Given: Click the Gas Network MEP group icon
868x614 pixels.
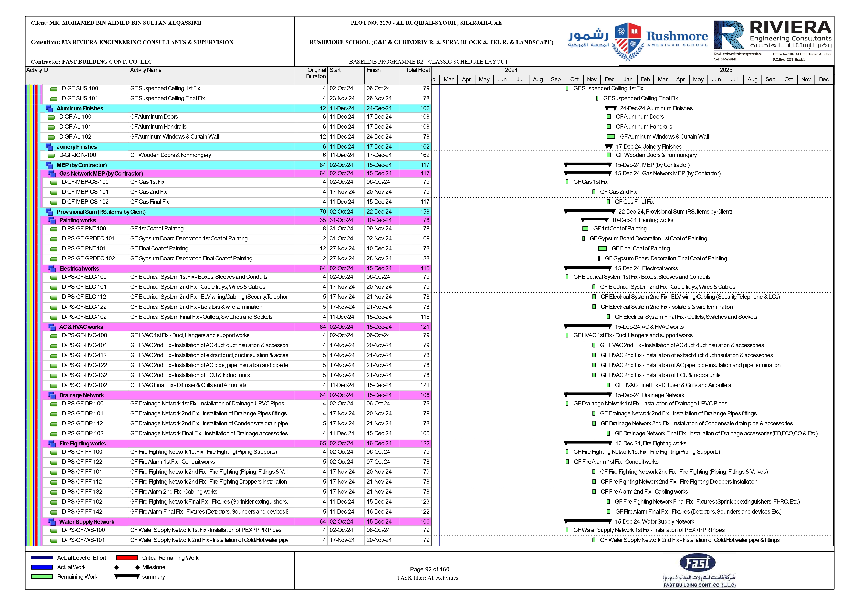Looking at the screenshot, I should point(52,174).
